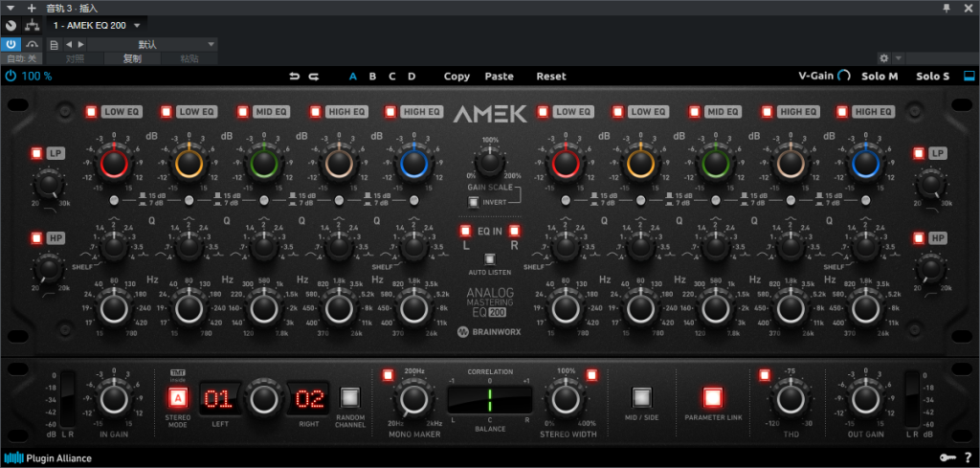This screenshot has height=468, width=980.
Task: Toggle left channel MID EQ band
Action: 243,112
